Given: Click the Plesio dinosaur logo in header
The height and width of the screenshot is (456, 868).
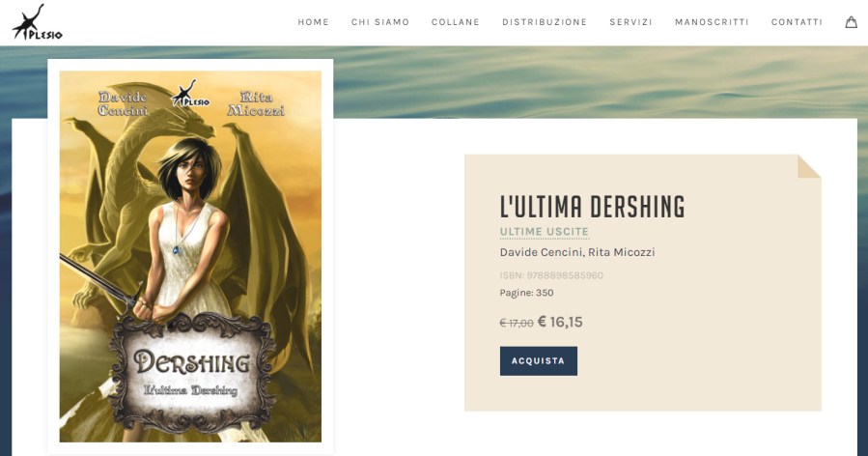Looking at the screenshot, I should (x=38, y=23).
